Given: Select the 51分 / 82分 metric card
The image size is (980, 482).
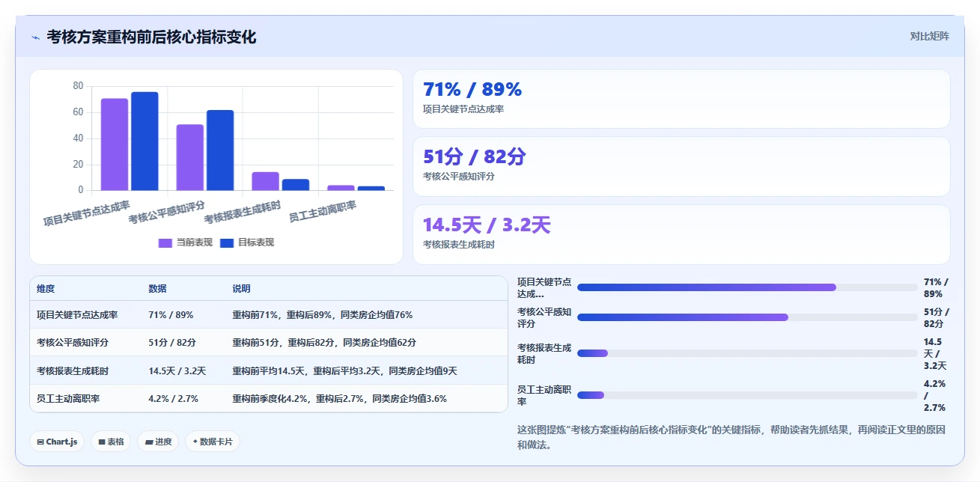Looking at the screenshot, I should (681, 166).
